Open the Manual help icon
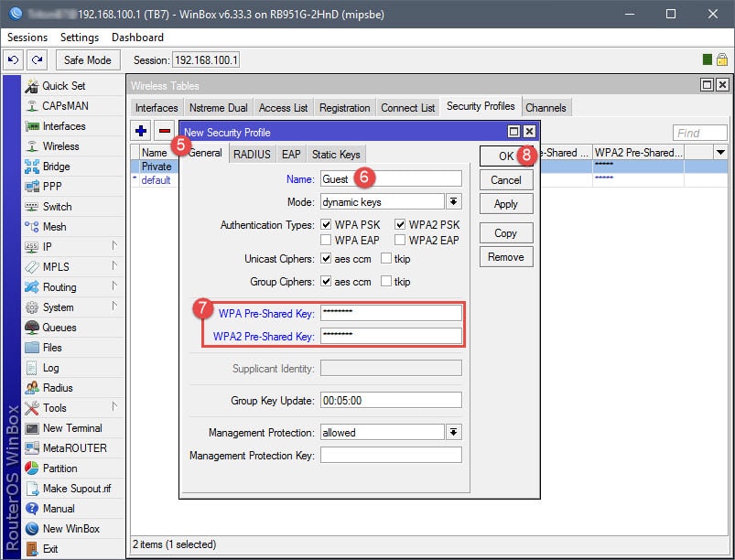Screen dimensions: 735x560 pos(32,509)
